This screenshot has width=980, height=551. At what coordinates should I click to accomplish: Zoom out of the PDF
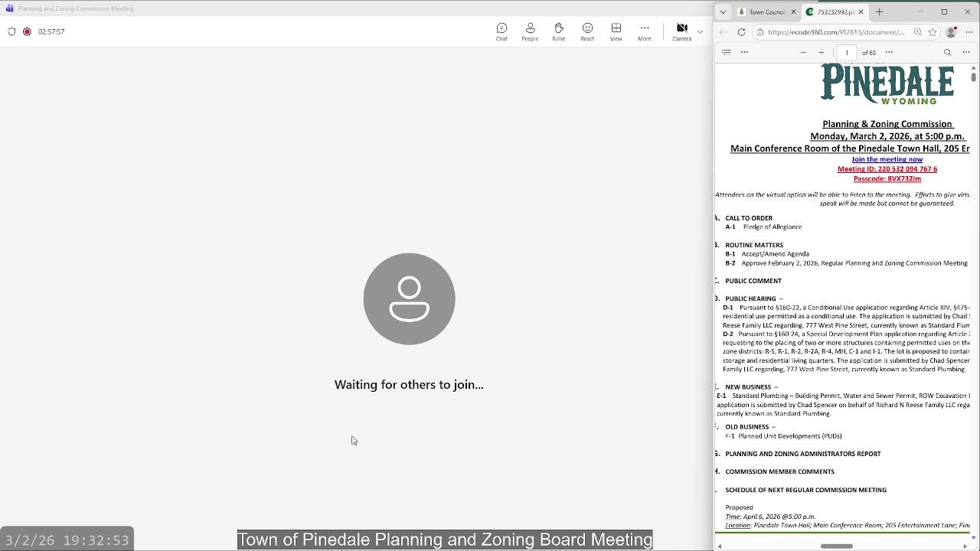point(803,52)
